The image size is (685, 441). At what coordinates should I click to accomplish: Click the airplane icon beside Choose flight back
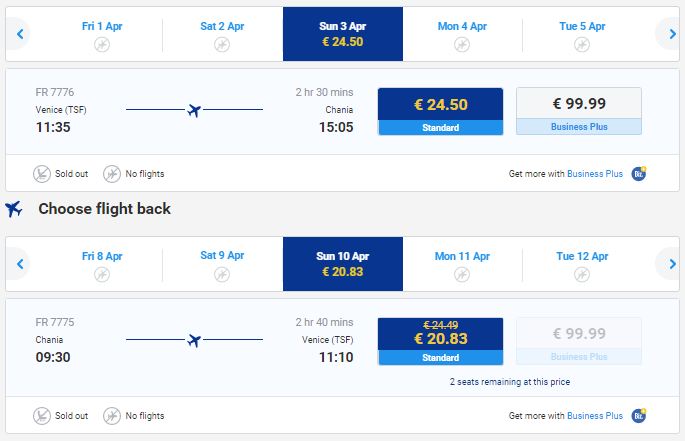pos(14,209)
